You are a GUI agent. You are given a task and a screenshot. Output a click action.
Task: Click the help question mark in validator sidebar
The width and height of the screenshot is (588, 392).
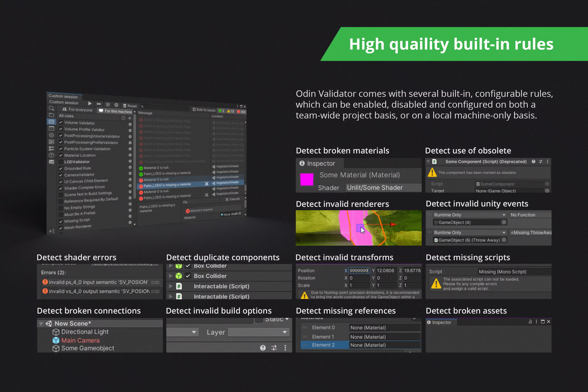pos(51,155)
